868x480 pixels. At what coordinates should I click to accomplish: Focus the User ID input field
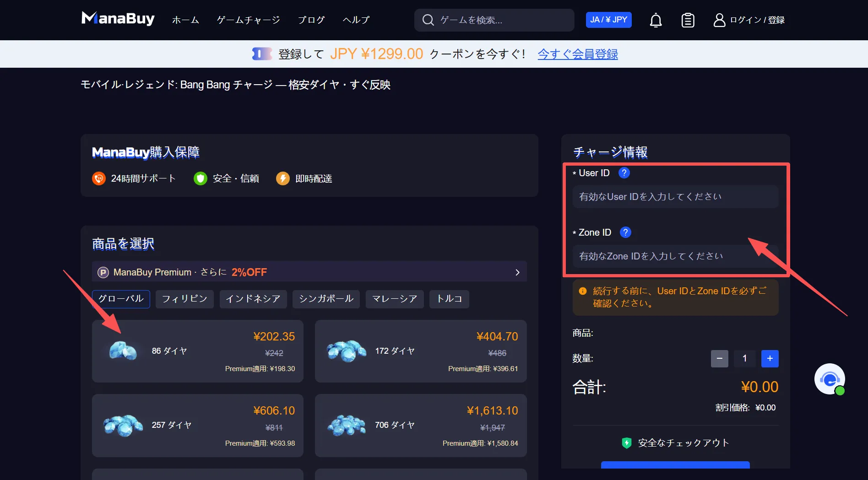click(x=675, y=197)
